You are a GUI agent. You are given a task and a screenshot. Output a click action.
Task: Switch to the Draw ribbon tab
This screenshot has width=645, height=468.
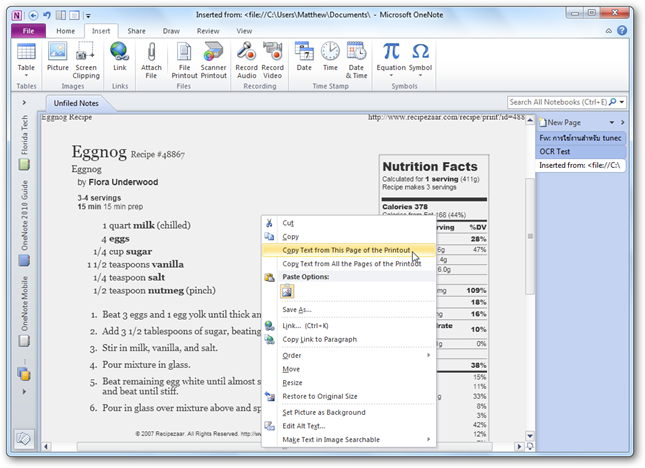171,31
